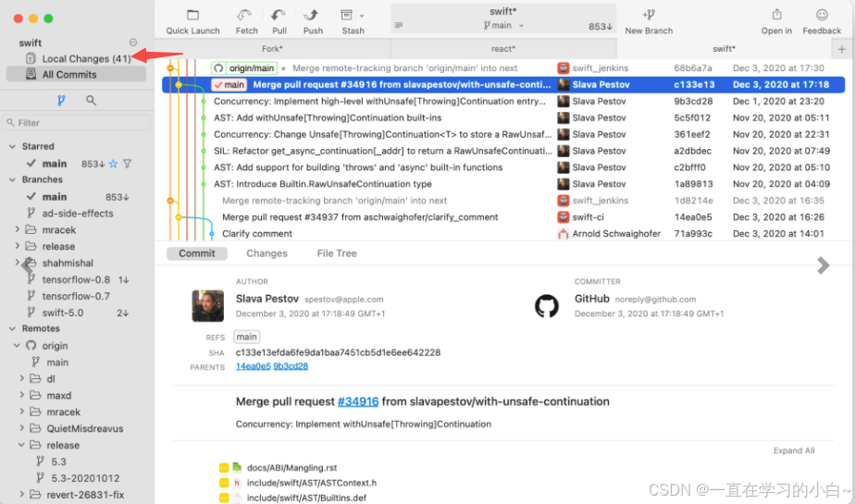The image size is (855, 504).
Task: Select commit 'Merge pull request #34937'
Action: pos(503,216)
